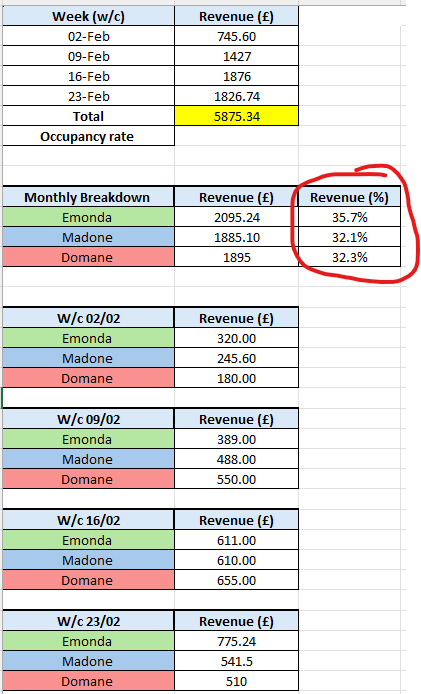The width and height of the screenshot is (421, 694).
Task: Click the bold Total label cell
Action: (88, 116)
